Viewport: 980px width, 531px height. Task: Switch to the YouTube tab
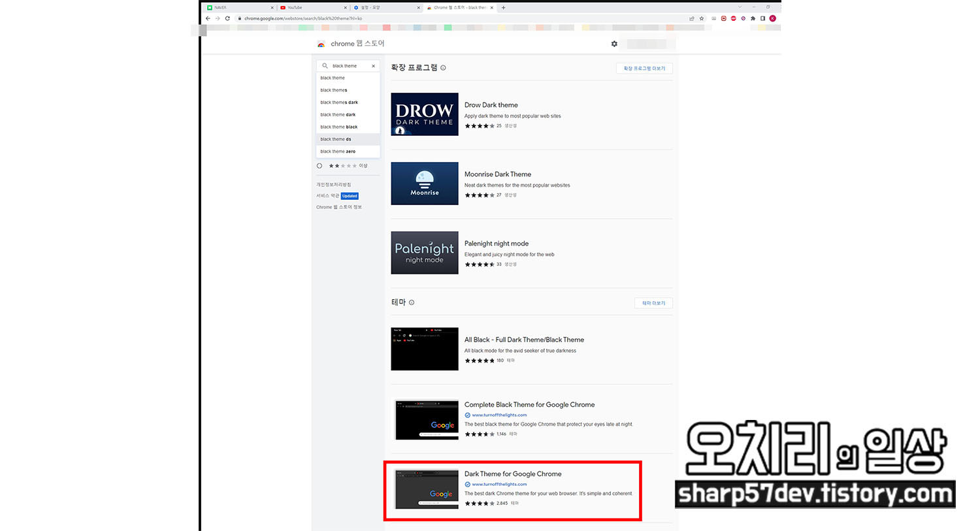313,8
